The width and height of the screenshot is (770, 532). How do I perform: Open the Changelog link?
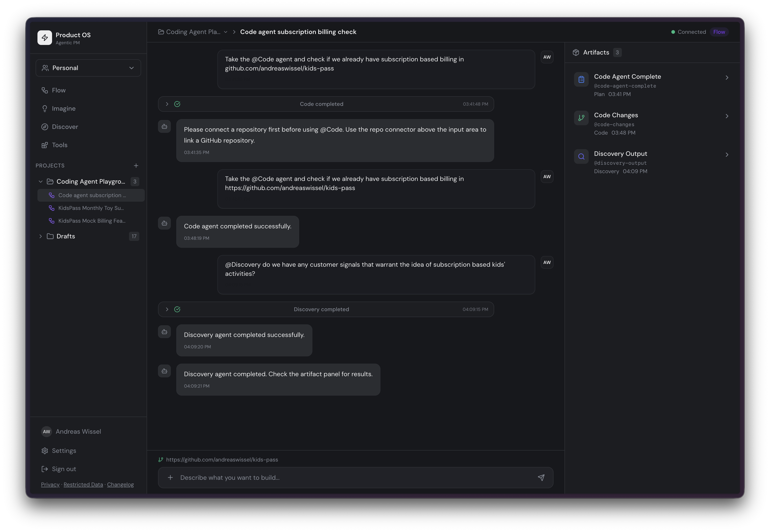[120, 484]
